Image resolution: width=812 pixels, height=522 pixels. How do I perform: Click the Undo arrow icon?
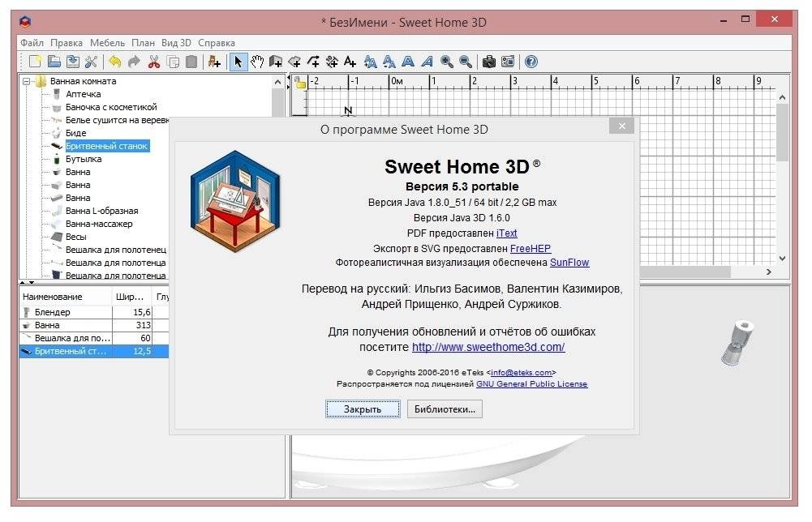coord(115,62)
